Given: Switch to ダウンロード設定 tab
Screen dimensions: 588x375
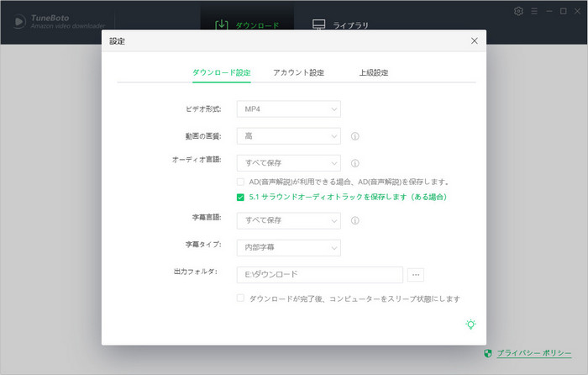Looking at the screenshot, I should [x=222, y=72].
